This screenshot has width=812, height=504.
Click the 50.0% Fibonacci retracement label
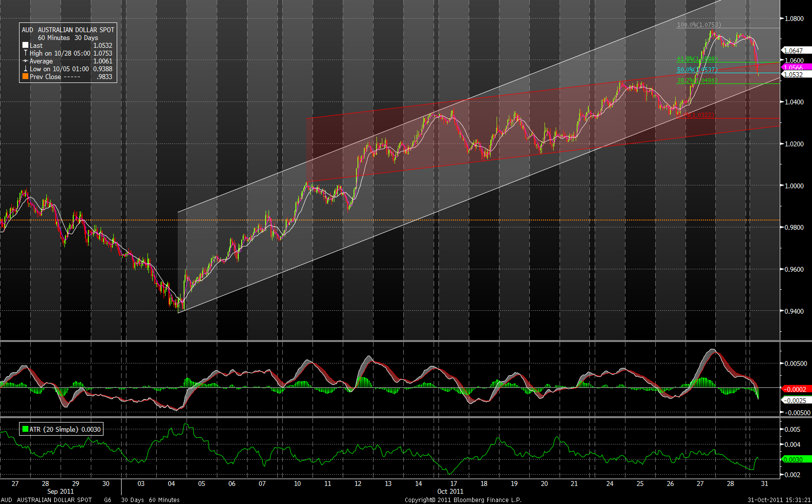[697, 70]
